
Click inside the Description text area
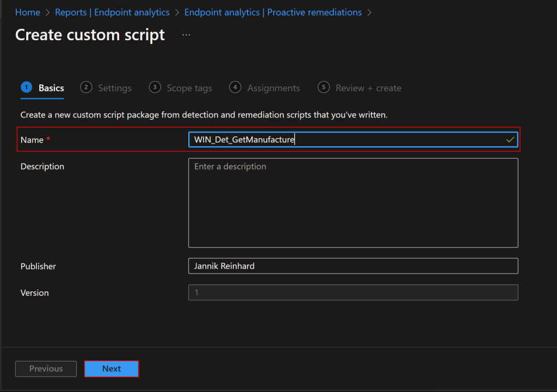point(353,203)
